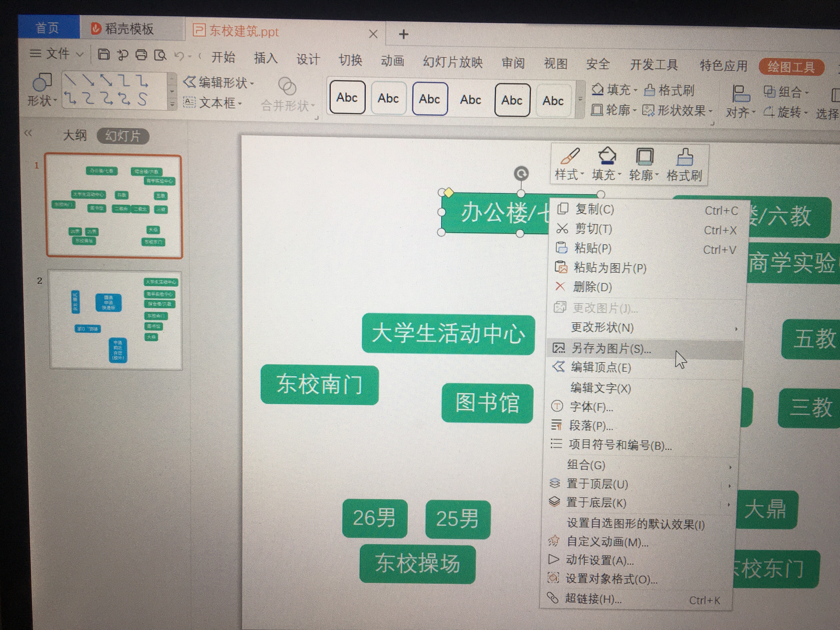Choose 剪切(T) from context menu
The width and height of the screenshot is (840, 630).
647,229
